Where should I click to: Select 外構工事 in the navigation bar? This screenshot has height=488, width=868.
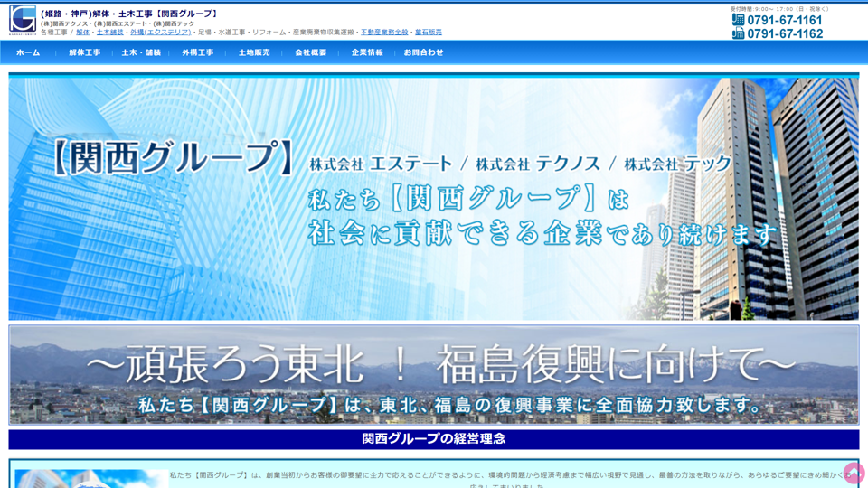click(x=198, y=53)
